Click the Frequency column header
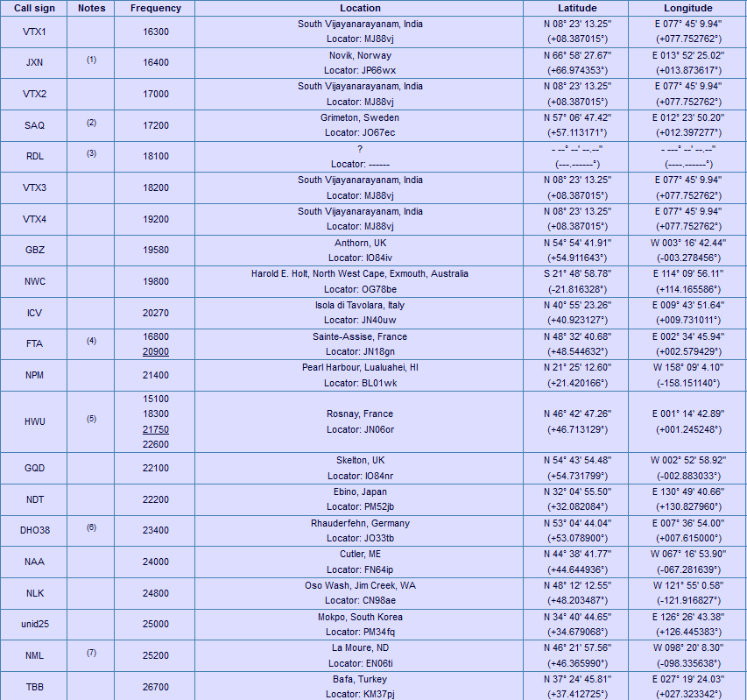The image size is (747, 700). click(155, 8)
